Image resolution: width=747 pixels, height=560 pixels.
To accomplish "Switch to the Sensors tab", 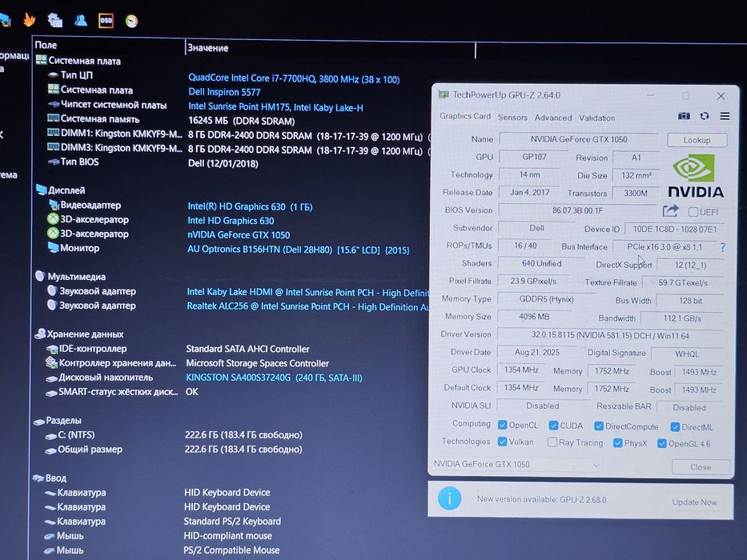I will pyautogui.click(x=512, y=117).
